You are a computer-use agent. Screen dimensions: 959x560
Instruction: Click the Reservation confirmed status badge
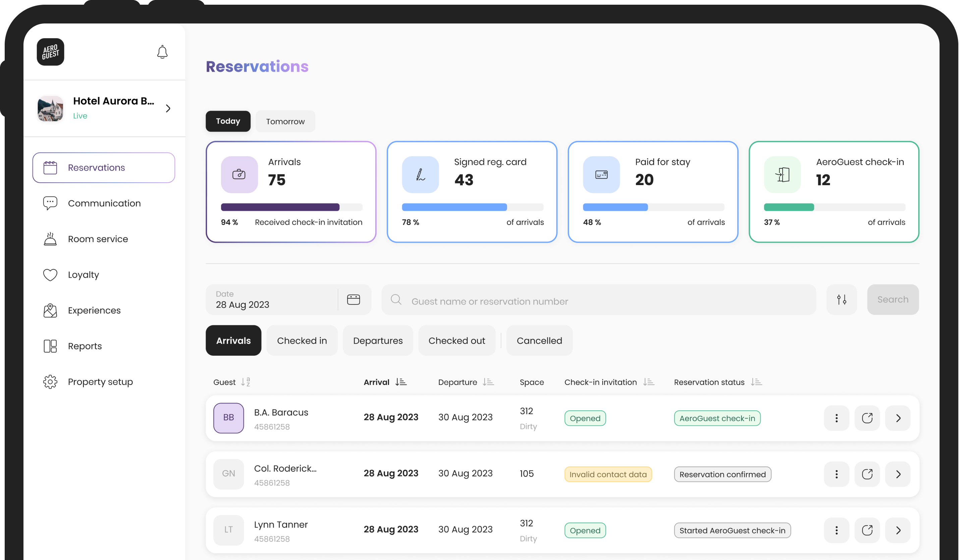coord(722,474)
